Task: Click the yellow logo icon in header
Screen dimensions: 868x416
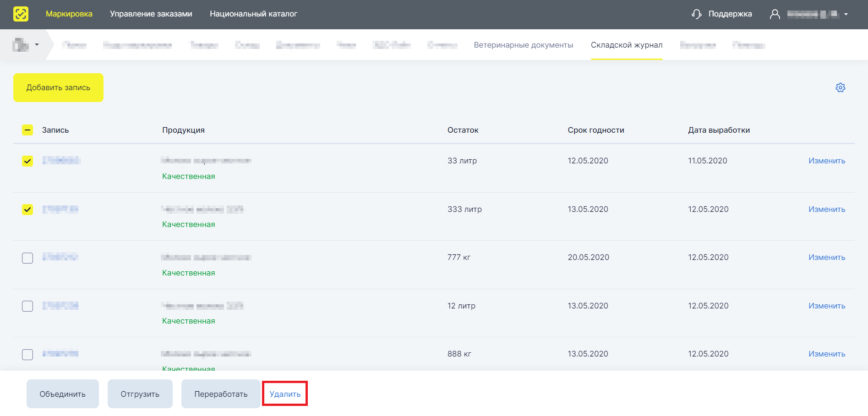Action: (x=21, y=14)
